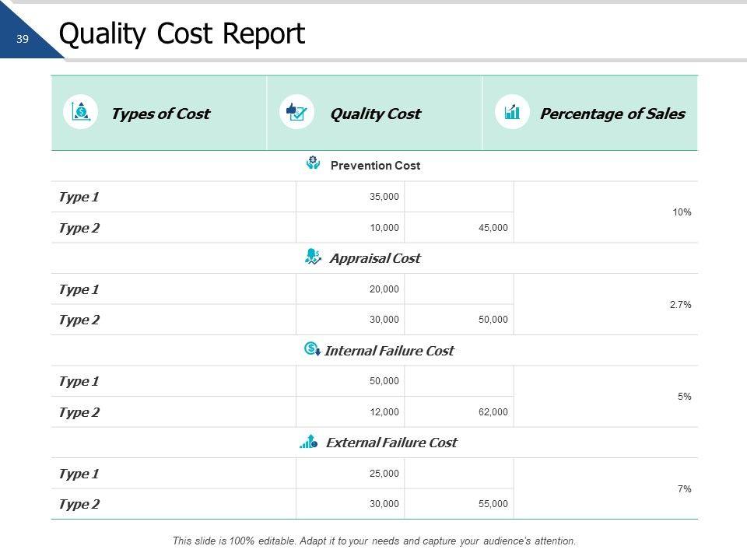Click the 45,000 prevention total cell

493,228
